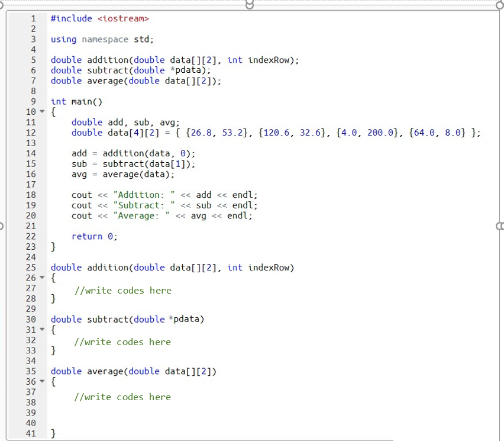Click value '32.6' in data array
This screenshot has height=441, width=504.
(310, 133)
